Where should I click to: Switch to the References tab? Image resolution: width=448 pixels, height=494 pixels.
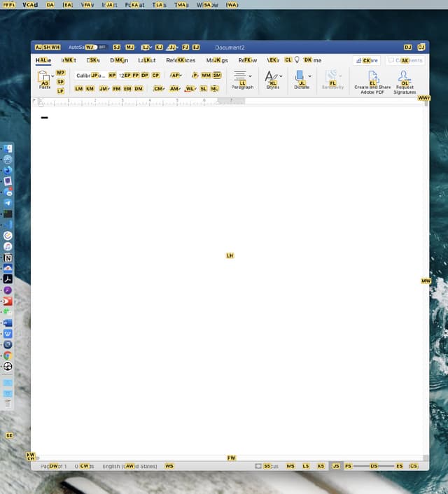pos(181,60)
